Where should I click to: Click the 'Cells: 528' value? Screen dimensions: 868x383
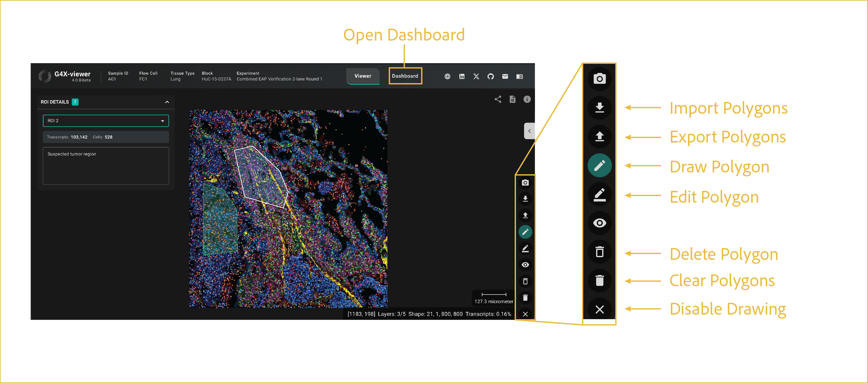102,137
